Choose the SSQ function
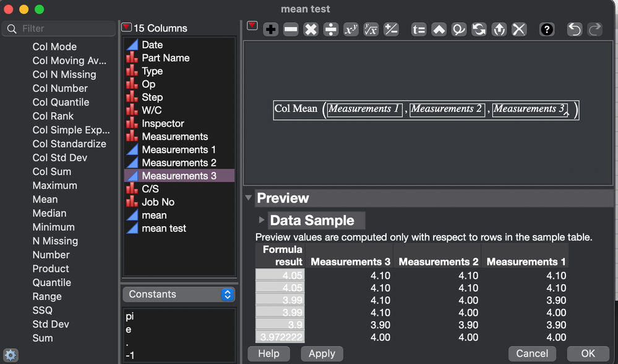618x364 pixels. click(43, 310)
